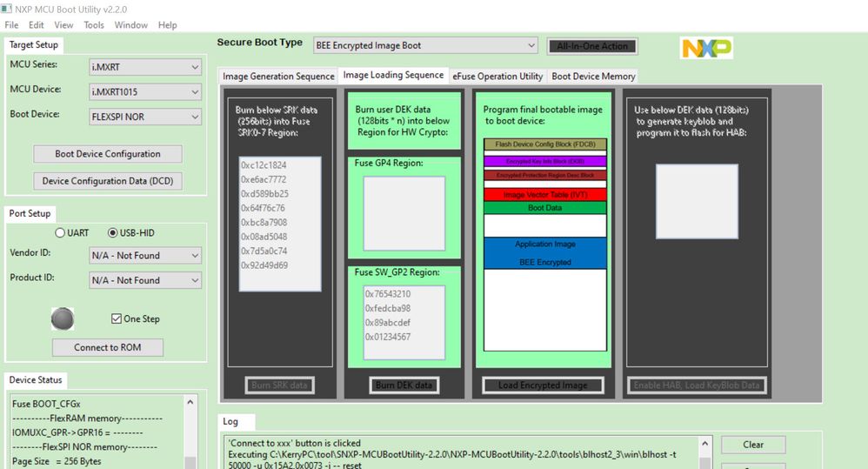This screenshot has height=469, width=868.
Task: Click the Load Encrypted Image button
Action: pyautogui.click(x=543, y=385)
